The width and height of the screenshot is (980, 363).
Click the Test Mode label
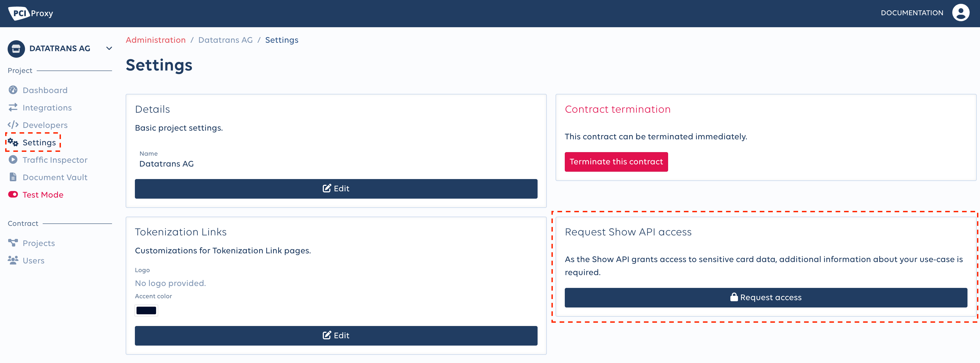(x=43, y=195)
